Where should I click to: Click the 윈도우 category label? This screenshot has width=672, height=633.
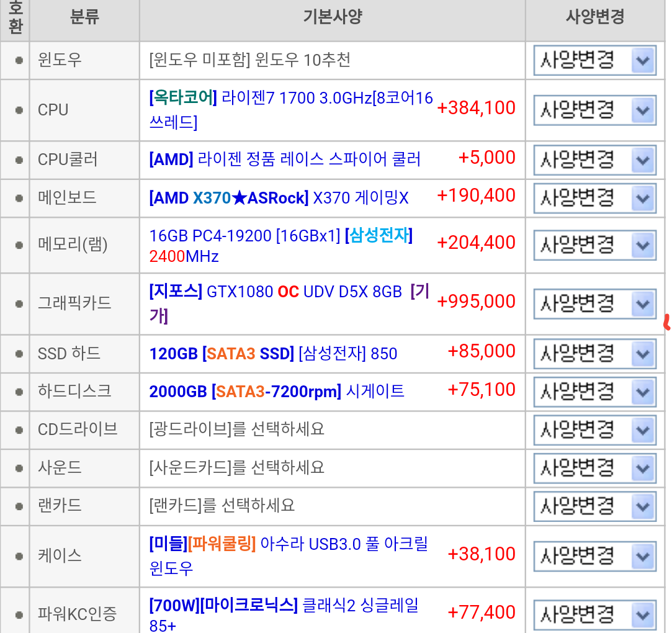click(x=60, y=60)
